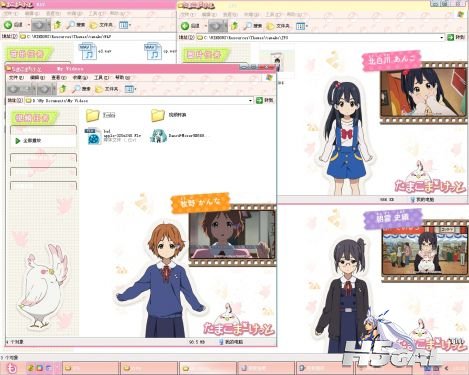The height and width of the screenshot is (375, 469).
Task: Select the Hatsune Miku dance video file icon
Action: 159,136
